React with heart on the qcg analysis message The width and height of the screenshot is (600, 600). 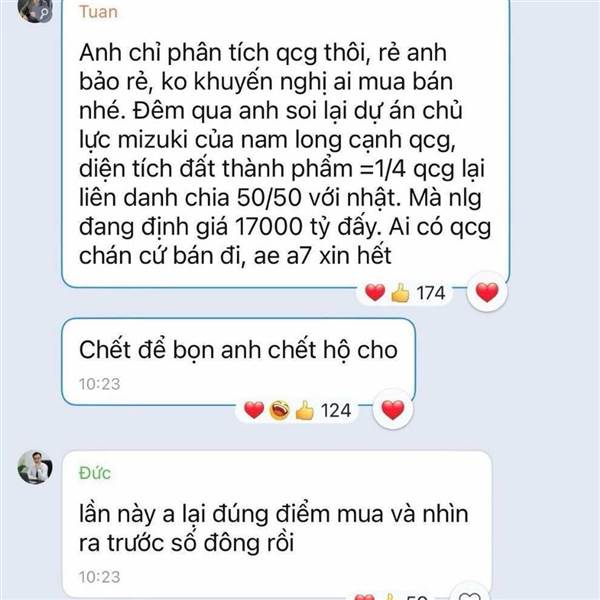487,293
